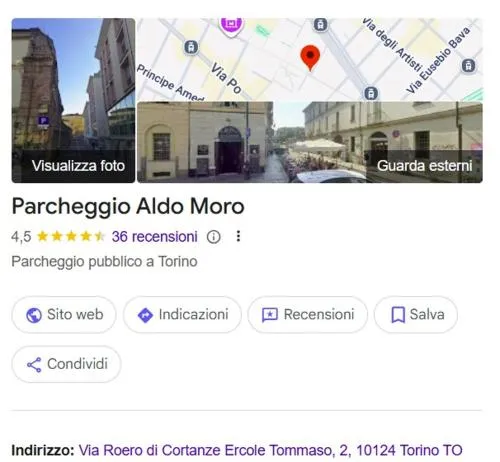Click the share icon in Condividi

[34, 365]
